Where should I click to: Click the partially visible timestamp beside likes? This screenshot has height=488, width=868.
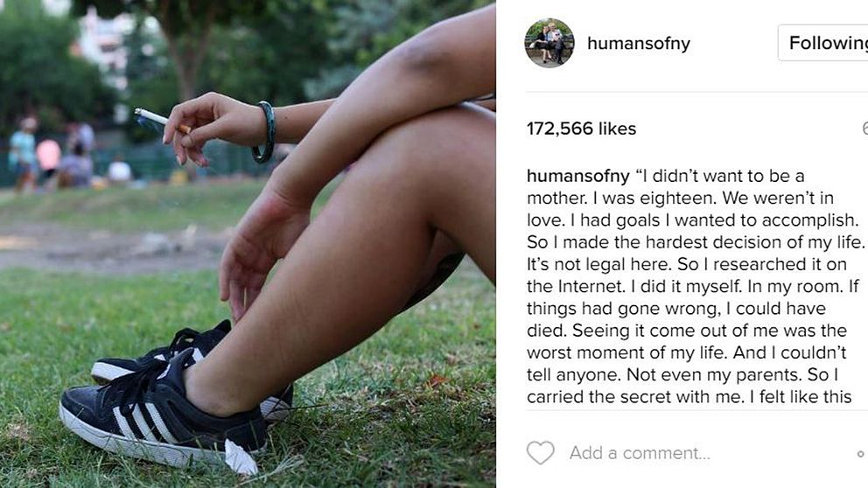point(864,129)
